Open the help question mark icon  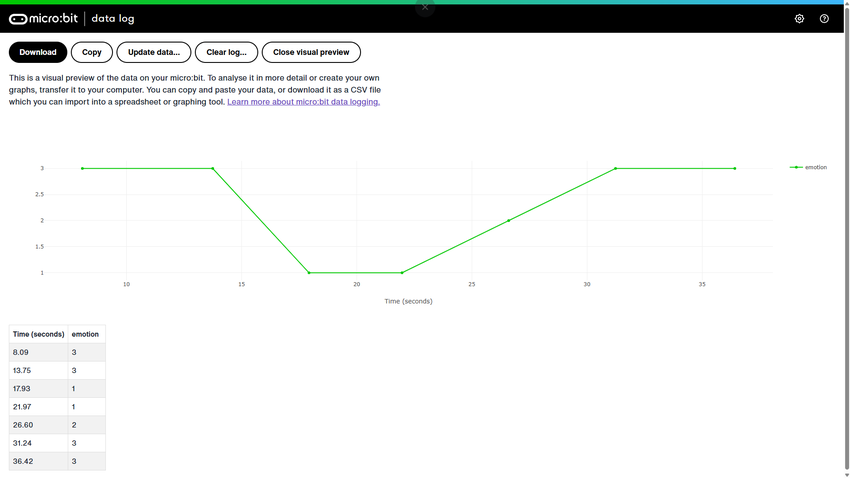point(824,18)
